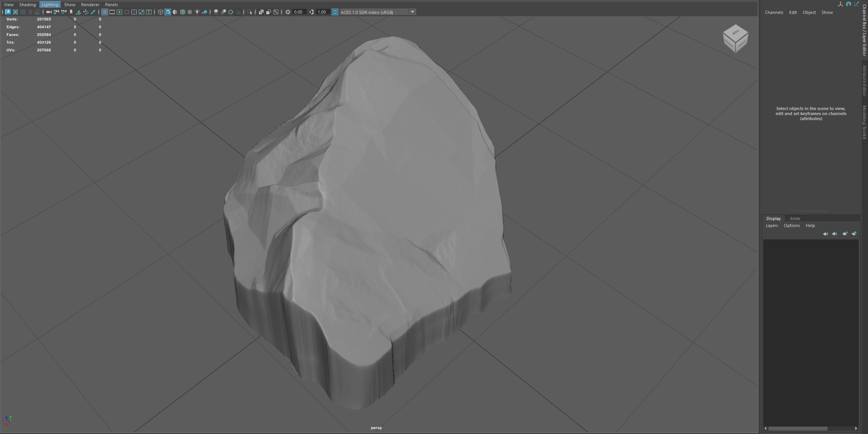The image size is (868, 434).
Task: Toggle the Lock Camera icon
Action: pyautogui.click(x=56, y=12)
